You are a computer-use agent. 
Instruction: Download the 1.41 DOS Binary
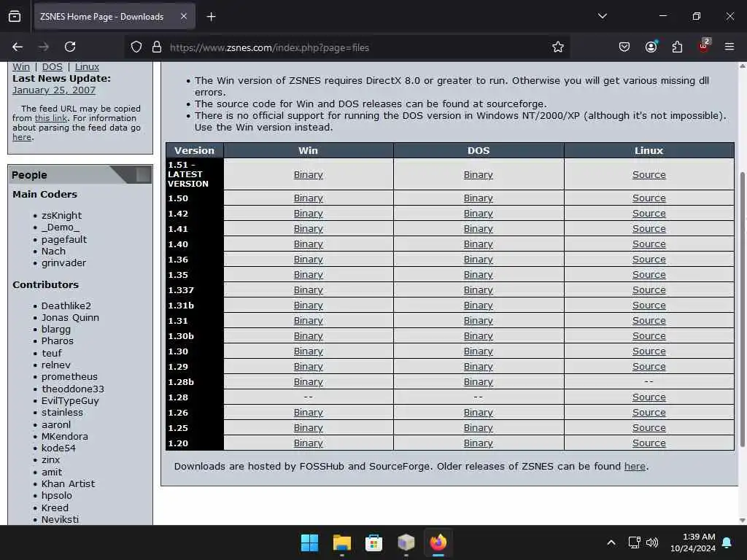[479, 228]
